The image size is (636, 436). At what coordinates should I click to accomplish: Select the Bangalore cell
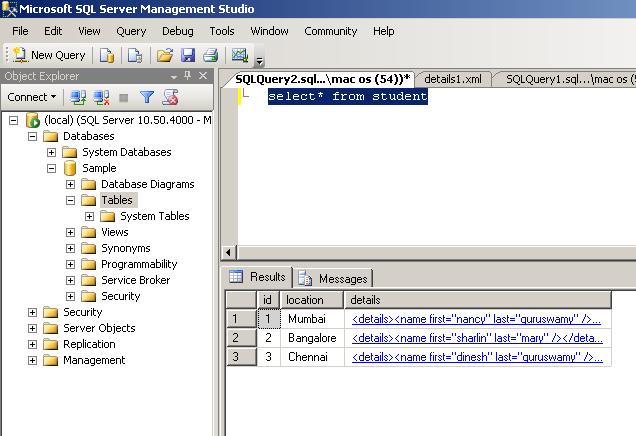coord(312,338)
